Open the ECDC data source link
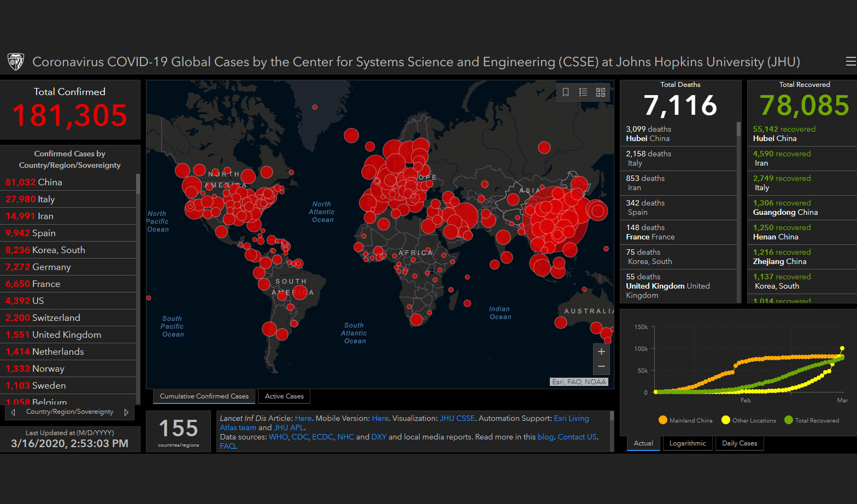 coord(322,437)
